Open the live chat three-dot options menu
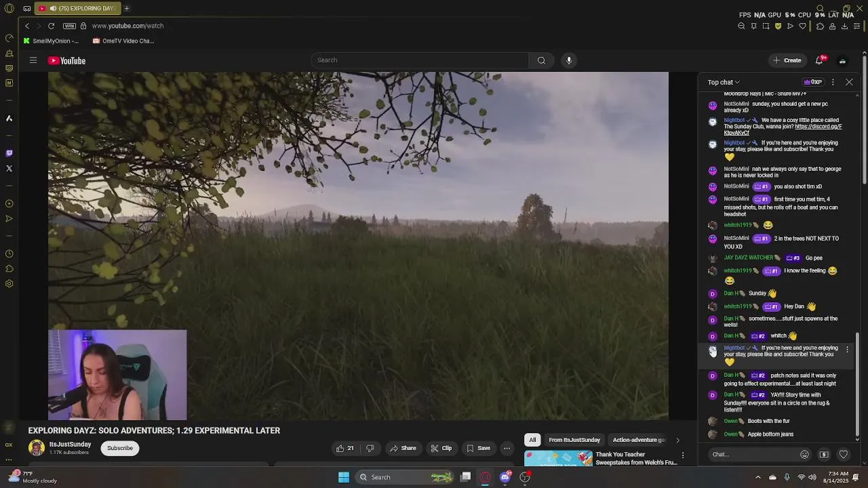 tap(833, 82)
